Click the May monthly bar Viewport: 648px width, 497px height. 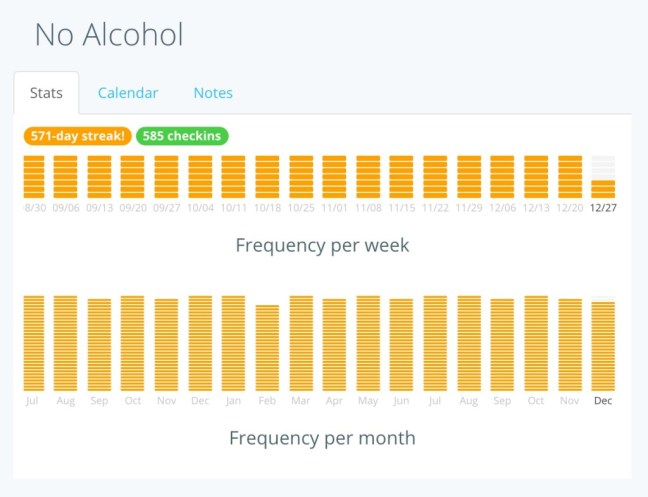tap(368, 343)
